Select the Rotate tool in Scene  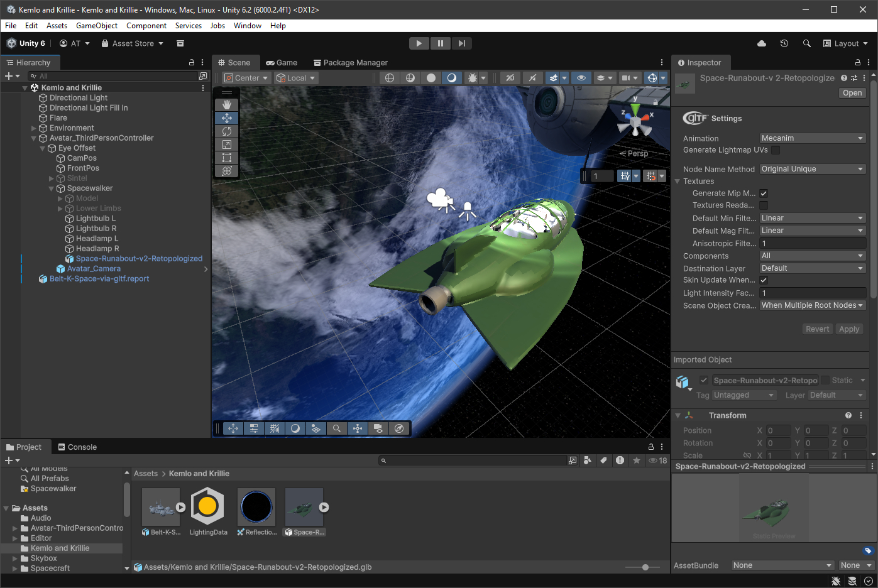(x=227, y=131)
